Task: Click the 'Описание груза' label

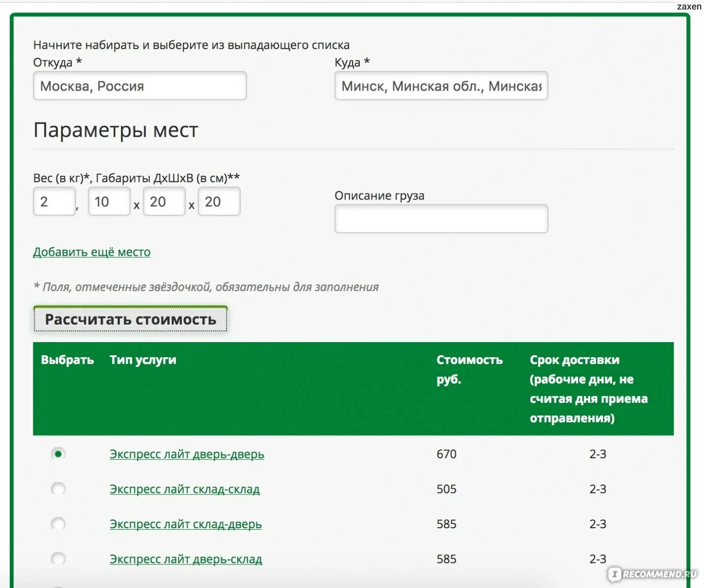Action: [x=379, y=196]
